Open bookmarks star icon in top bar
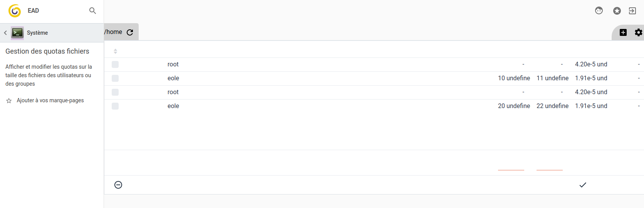644x208 pixels. point(617,11)
